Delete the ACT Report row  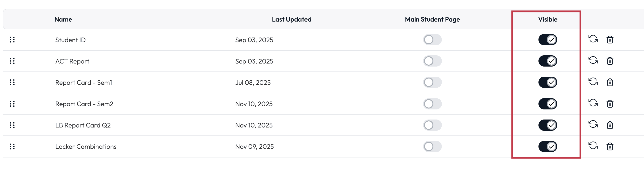click(x=610, y=61)
